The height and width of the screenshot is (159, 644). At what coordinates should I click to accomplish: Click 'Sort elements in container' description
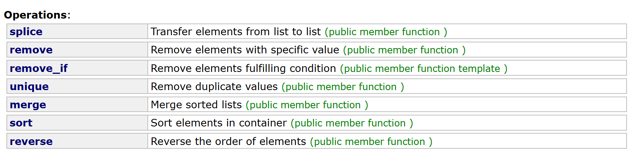[x=219, y=123]
